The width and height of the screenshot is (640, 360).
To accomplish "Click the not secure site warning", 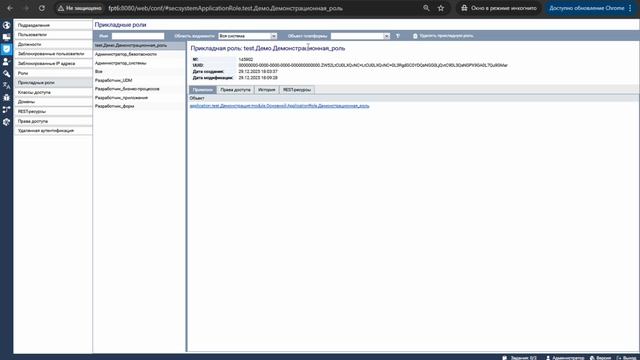I will [80, 8].
